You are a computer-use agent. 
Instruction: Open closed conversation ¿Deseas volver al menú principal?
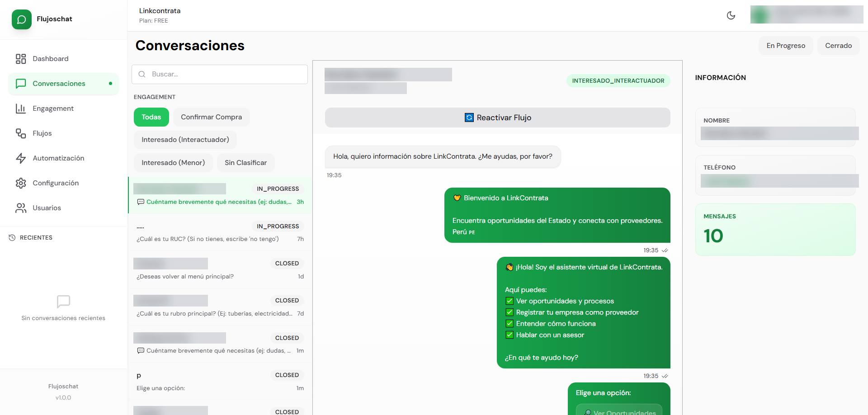(220, 270)
